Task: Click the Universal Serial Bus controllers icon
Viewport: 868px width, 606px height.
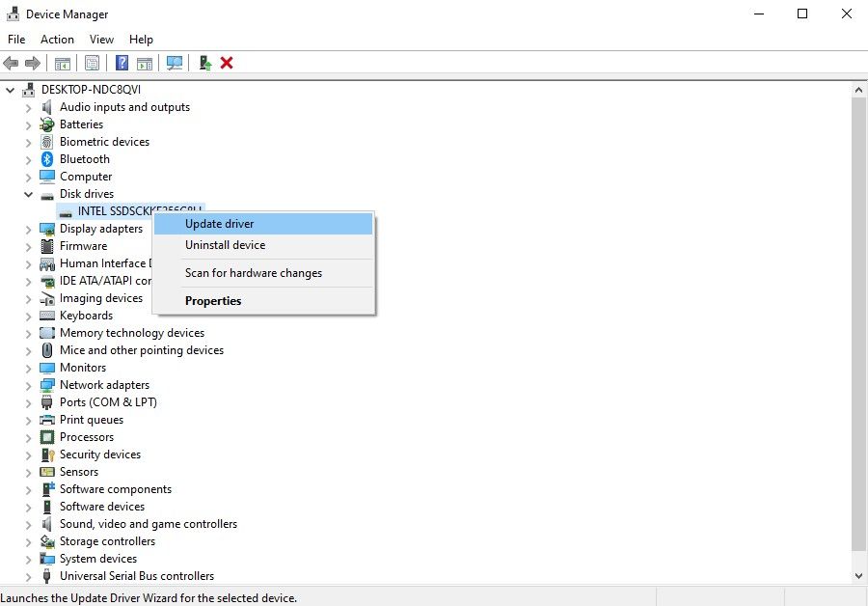Action: click(x=47, y=576)
